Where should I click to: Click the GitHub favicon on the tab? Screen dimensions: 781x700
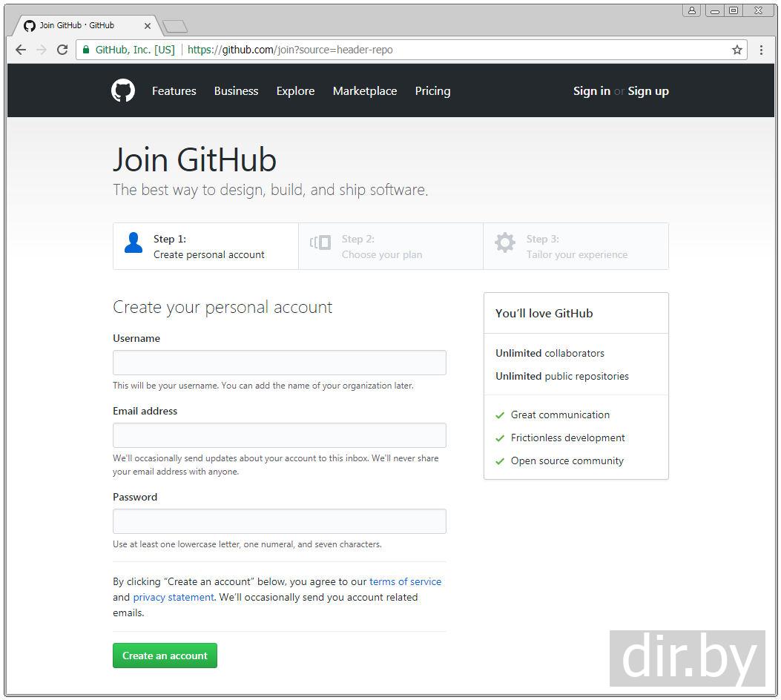30,26
